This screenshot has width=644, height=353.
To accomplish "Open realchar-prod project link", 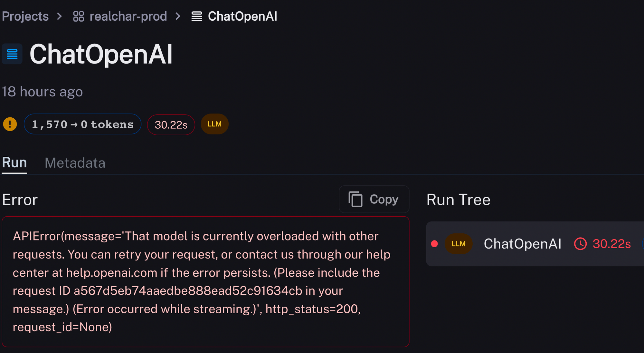I will click(128, 16).
